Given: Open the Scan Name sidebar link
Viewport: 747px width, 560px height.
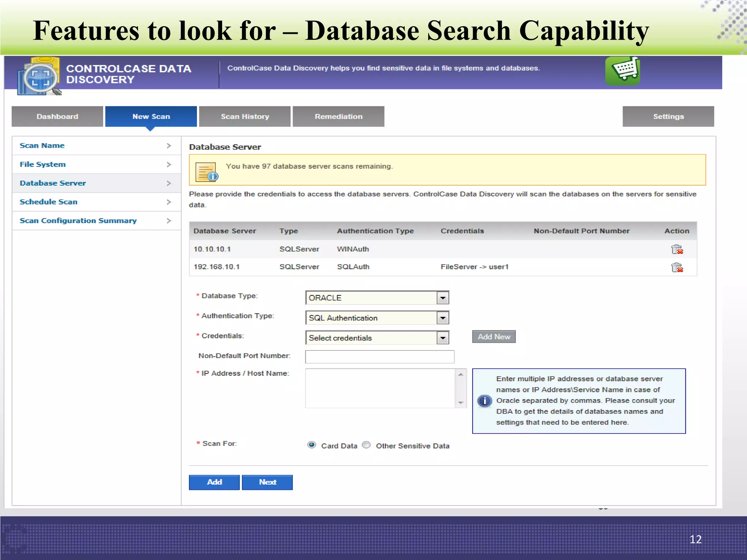Looking at the screenshot, I should (x=42, y=145).
